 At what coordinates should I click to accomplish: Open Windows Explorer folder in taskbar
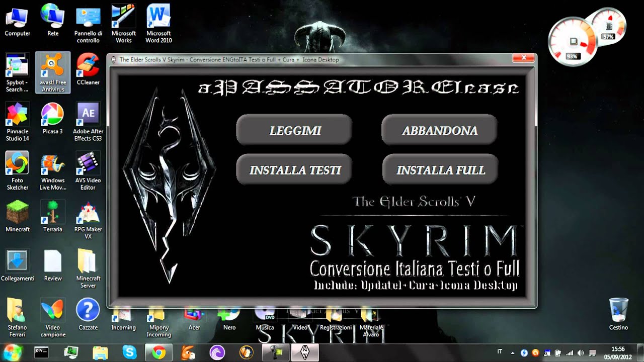coord(100,352)
